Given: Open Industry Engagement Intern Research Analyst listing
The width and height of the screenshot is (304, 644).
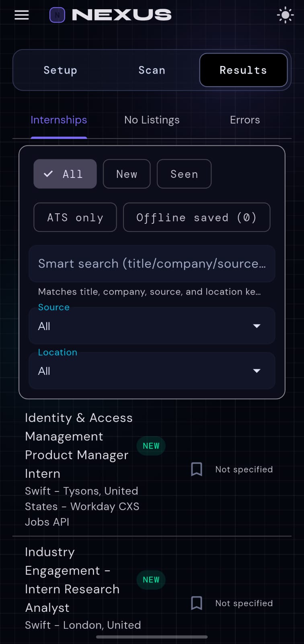Looking at the screenshot, I should 72,580.
